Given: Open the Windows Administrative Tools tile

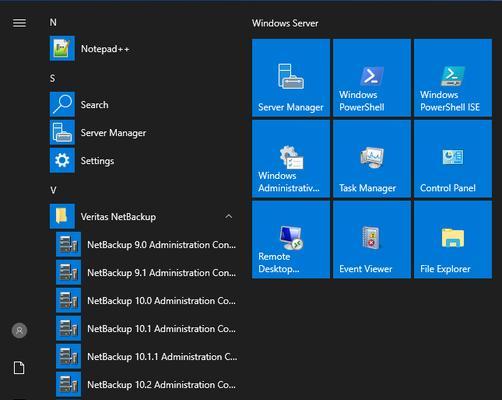Looking at the screenshot, I should pyautogui.click(x=291, y=159).
